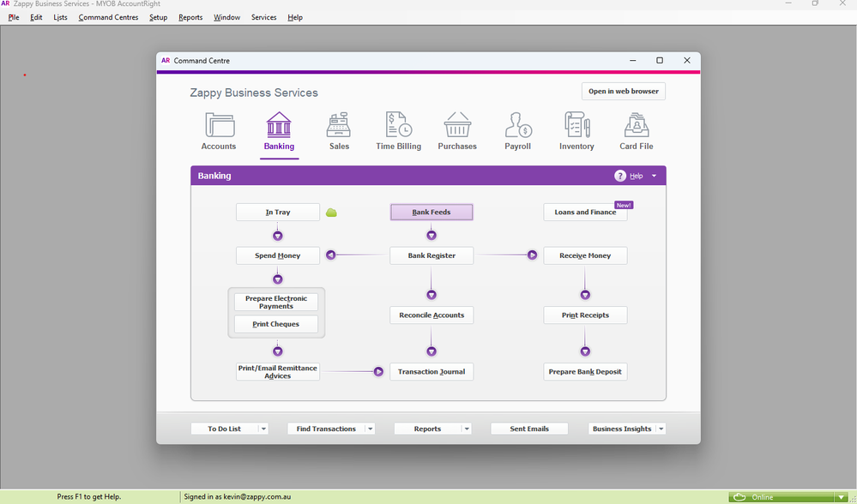
Task: Open the Reports menu in menu bar
Action: click(190, 17)
